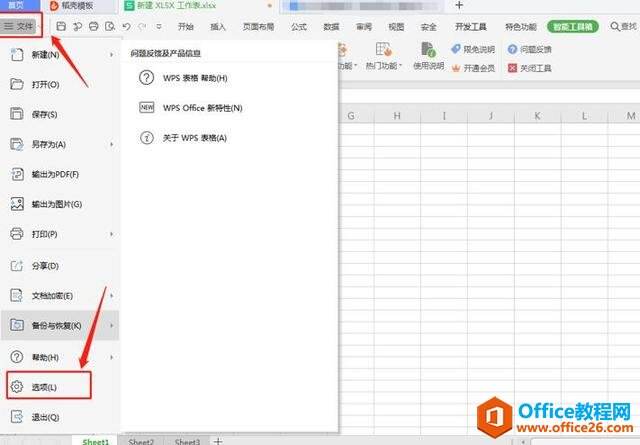This screenshot has width=640, height=445.
Task: Click the 查找 search icon
Action: click(x=615, y=27)
